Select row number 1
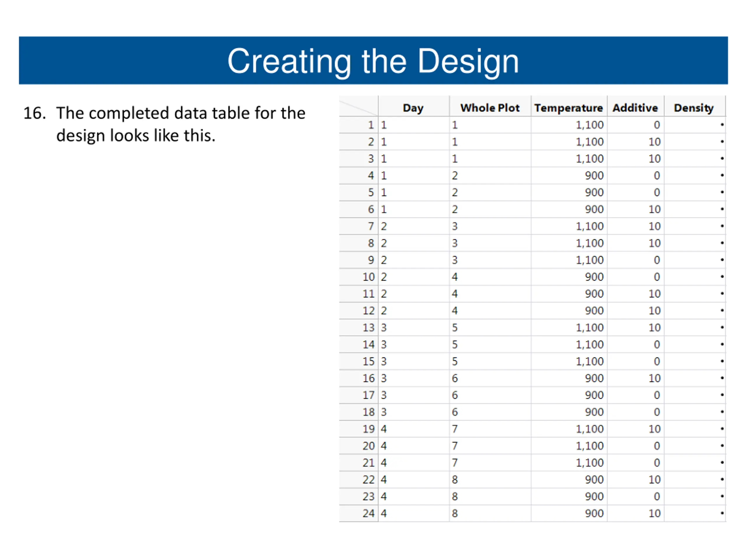This screenshot has width=747, height=560. 359,125
